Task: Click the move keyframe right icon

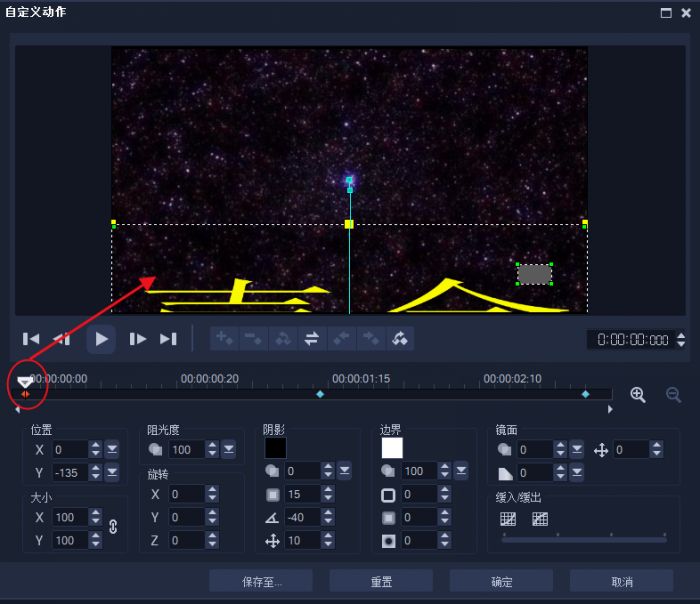Action: tap(371, 338)
